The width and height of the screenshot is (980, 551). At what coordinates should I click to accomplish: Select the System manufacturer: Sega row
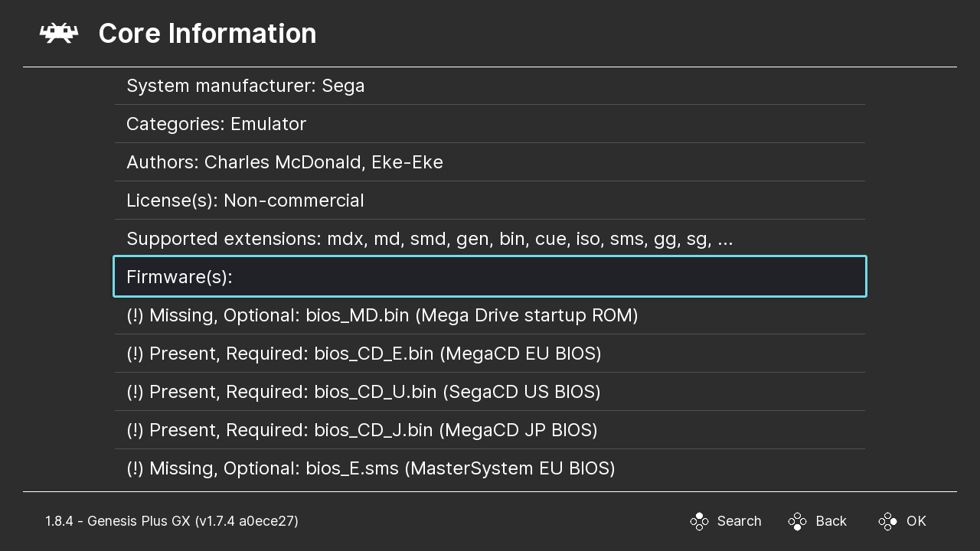[x=490, y=86]
